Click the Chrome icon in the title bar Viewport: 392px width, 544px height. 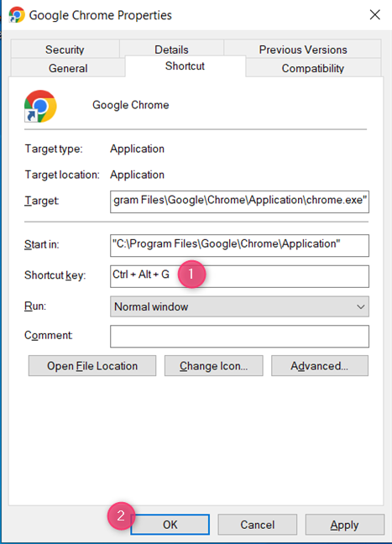(x=16, y=14)
